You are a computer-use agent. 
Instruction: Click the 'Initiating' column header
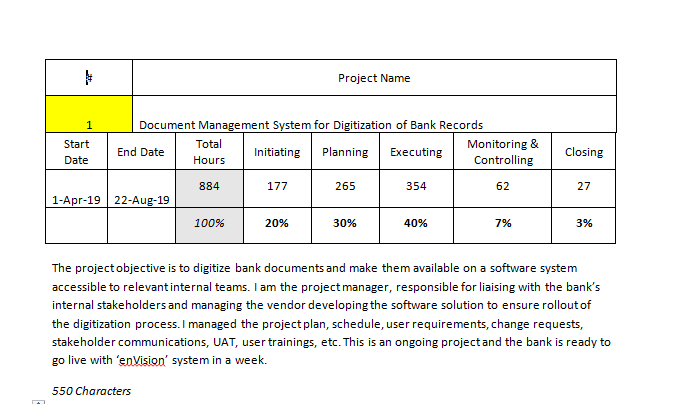277,152
